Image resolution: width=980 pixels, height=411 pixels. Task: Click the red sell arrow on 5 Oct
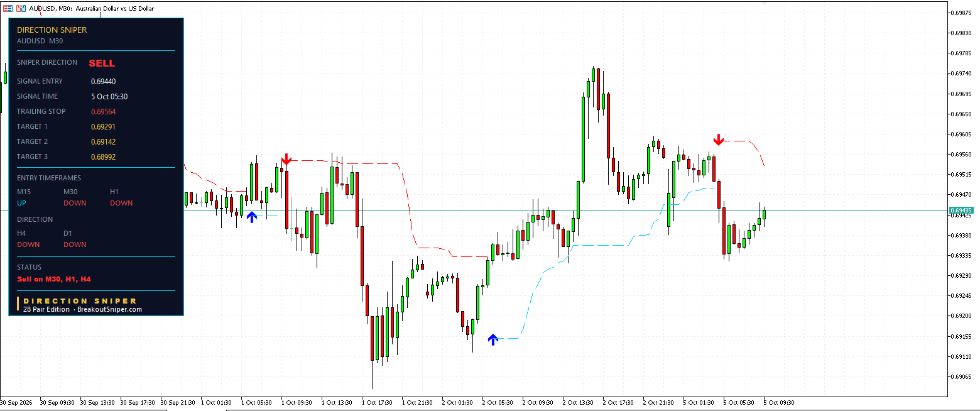click(719, 140)
